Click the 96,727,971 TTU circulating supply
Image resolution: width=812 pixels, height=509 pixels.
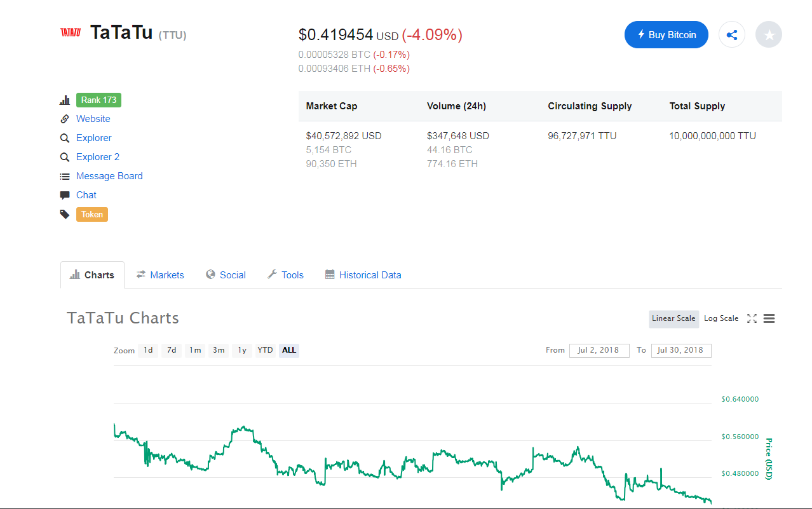(582, 136)
